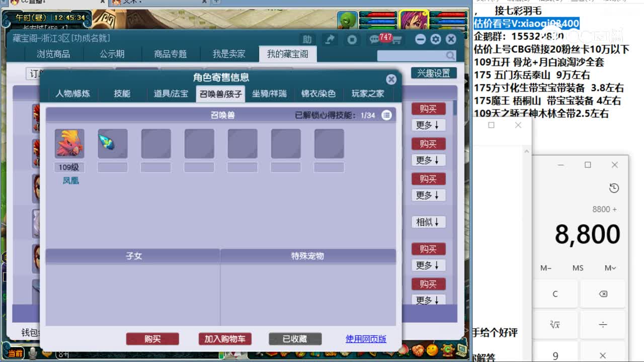The height and width of the screenshot is (362, 644).
Task: Click the share arrow icon in title bar
Action: 330,39
